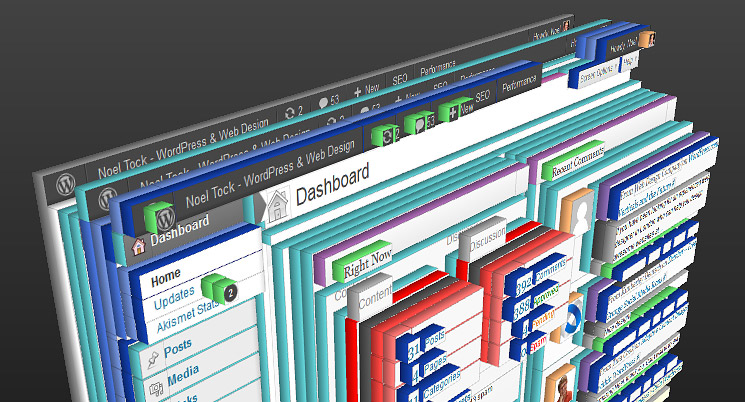Click the Discussion column header in Right Now
The width and height of the screenshot is (745, 402).
487,239
